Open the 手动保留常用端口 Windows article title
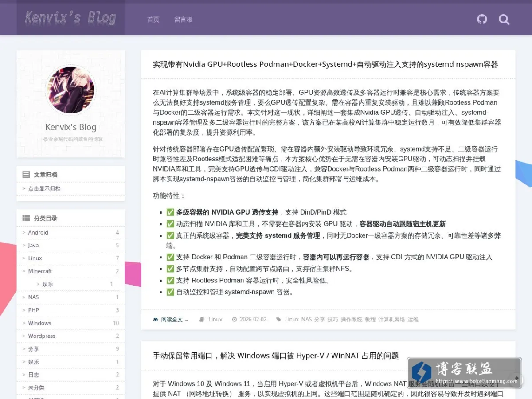This screenshot has height=399, width=532. 276,356
